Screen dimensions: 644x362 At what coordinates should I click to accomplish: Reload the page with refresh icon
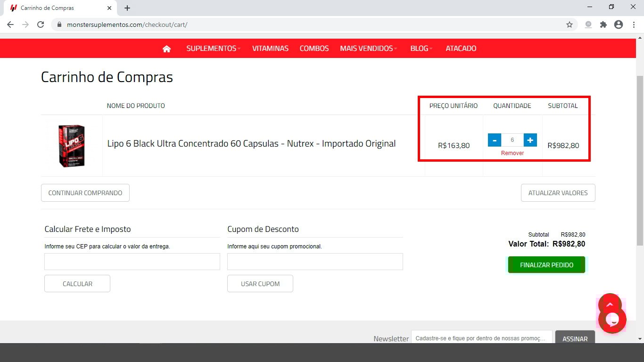tap(41, 25)
